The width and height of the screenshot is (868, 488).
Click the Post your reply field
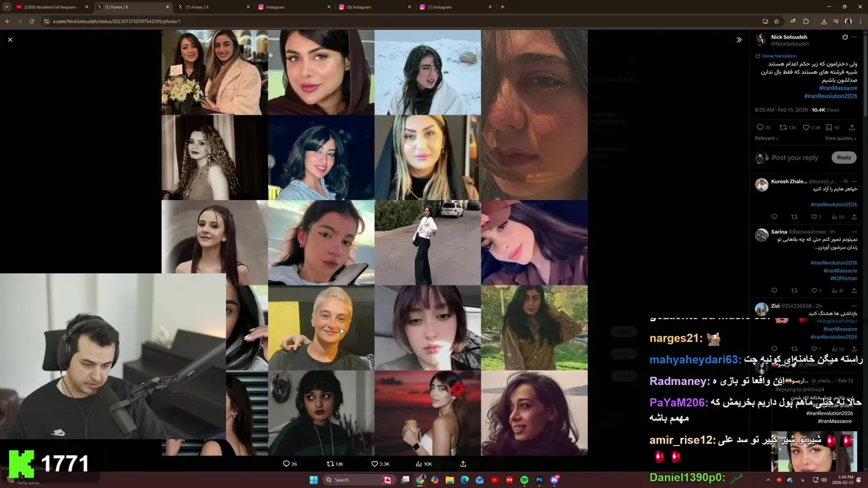pos(795,158)
